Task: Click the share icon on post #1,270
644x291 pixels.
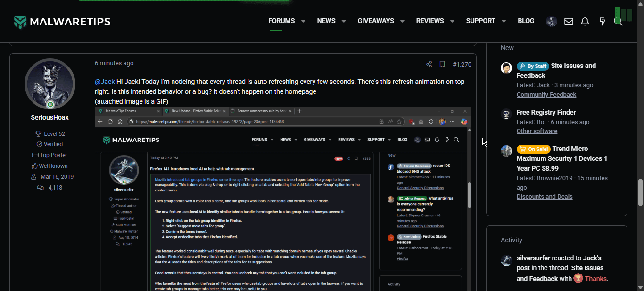Action: (x=429, y=64)
